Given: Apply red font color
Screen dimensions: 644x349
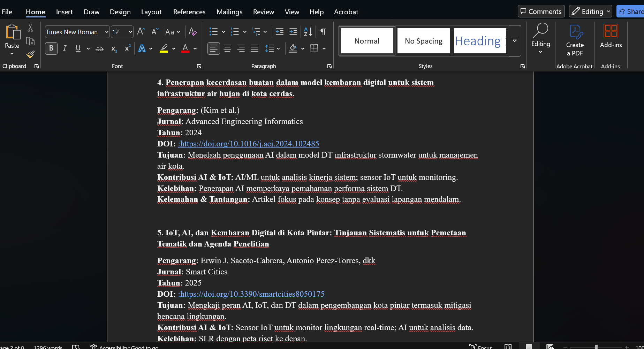Looking at the screenshot, I should (185, 48).
